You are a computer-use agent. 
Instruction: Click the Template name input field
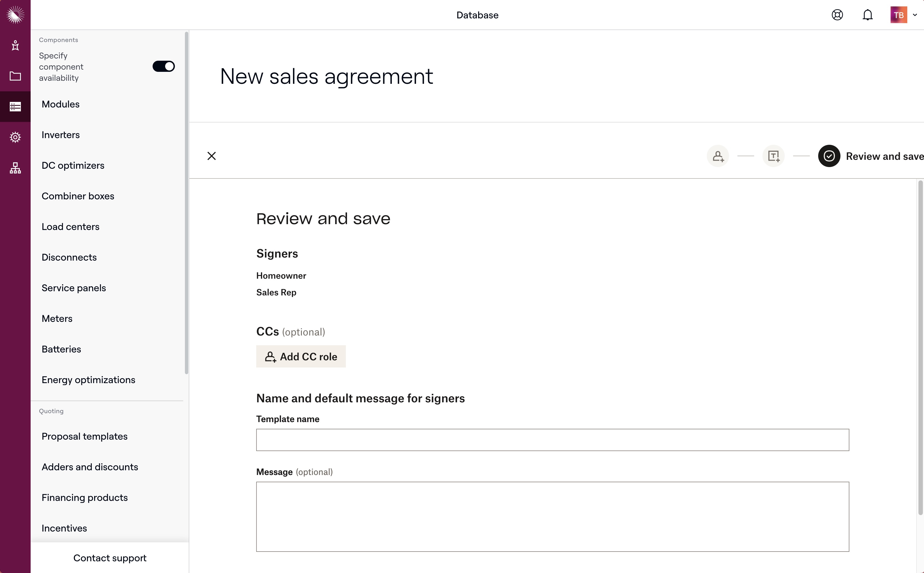(x=552, y=440)
